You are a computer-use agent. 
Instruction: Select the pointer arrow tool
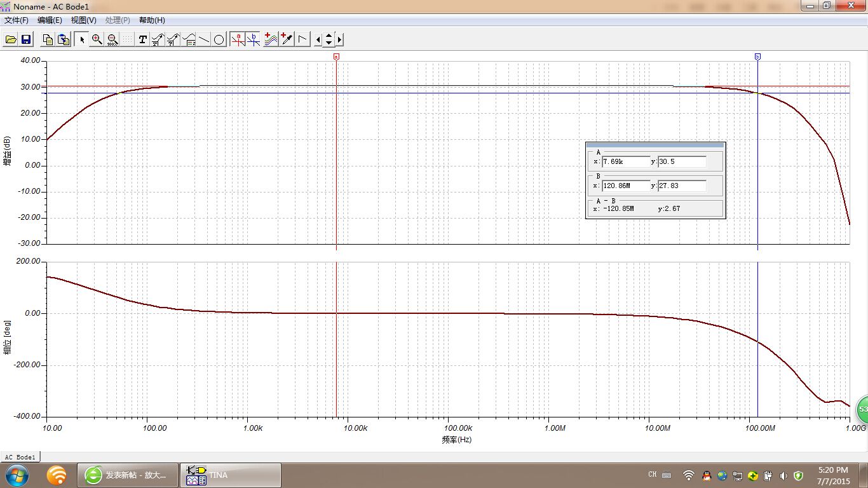tap(81, 39)
